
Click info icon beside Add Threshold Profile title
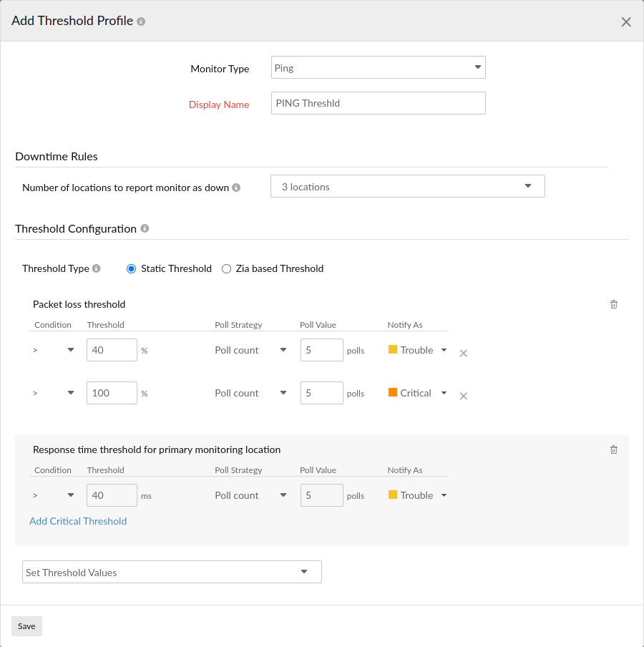coord(141,21)
